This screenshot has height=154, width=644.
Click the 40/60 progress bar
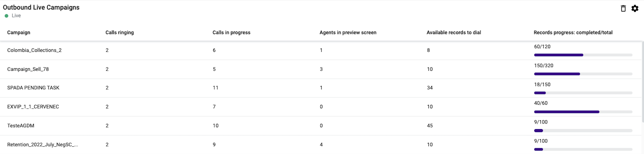point(583,112)
